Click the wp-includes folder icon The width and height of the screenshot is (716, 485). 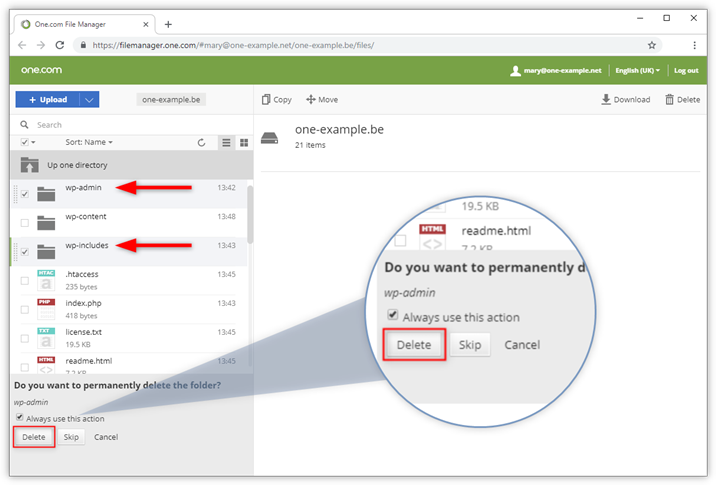(x=46, y=252)
